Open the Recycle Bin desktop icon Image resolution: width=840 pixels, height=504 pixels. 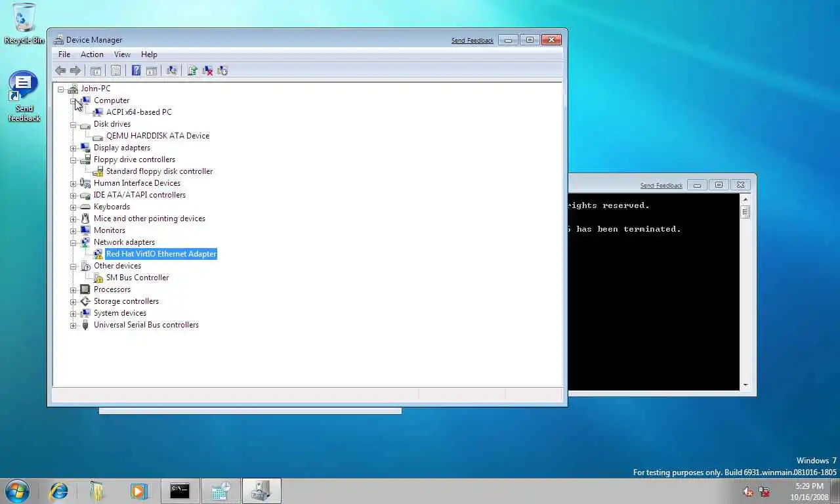(24, 24)
